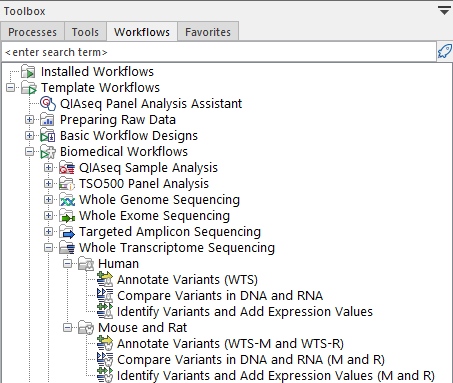Viewport: 453px width, 383px height.
Task: Expand the QIAseq Sample Analysis node
Action: click(48, 168)
